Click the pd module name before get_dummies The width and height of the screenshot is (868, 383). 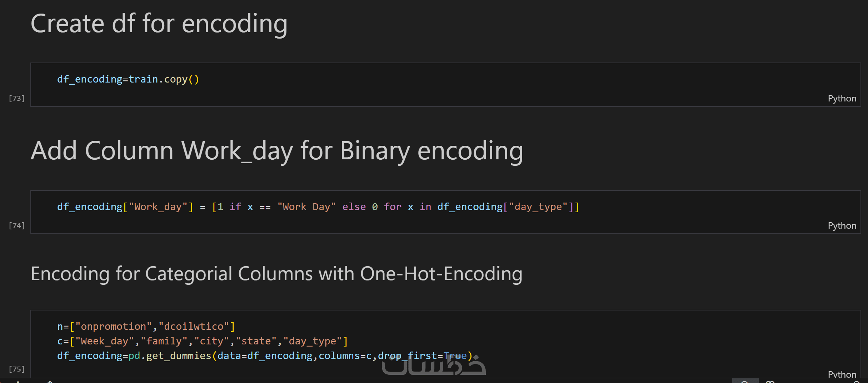pyautogui.click(x=134, y=356)
